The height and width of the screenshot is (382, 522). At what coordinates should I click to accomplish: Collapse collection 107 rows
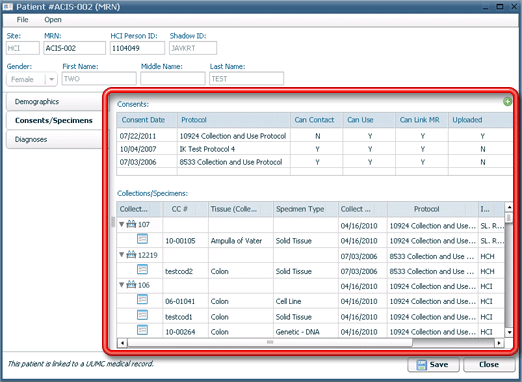pyautogui.click(x=122, y=224)
